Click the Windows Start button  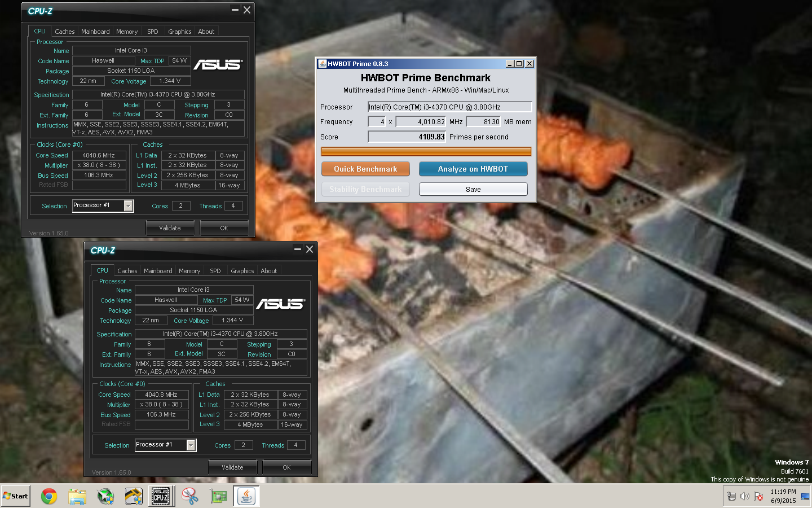pyautogui.click(x=16, y=496)
